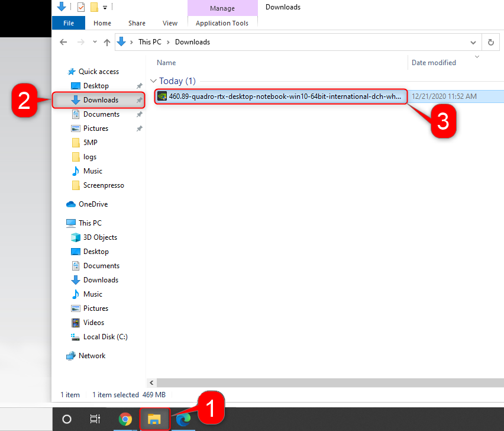Open Music under Quick access
The image size is (504, 431).
coord(92,171)
